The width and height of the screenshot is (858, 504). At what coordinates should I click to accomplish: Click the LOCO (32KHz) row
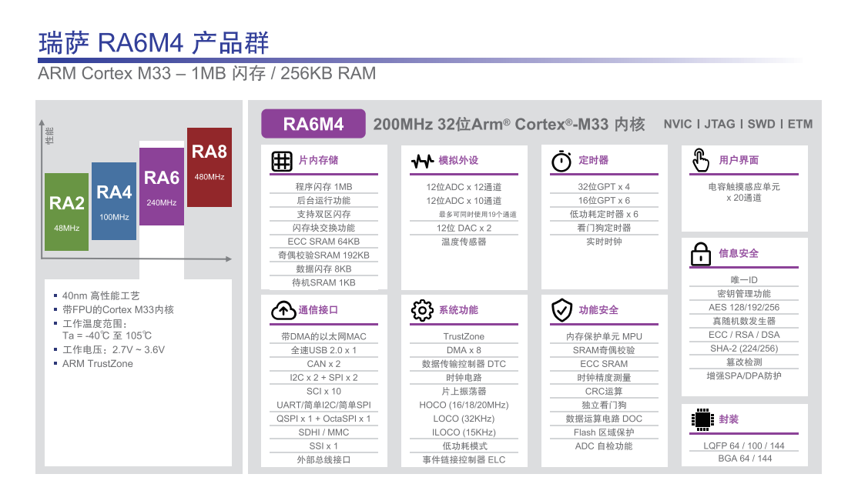pos(464,418)
